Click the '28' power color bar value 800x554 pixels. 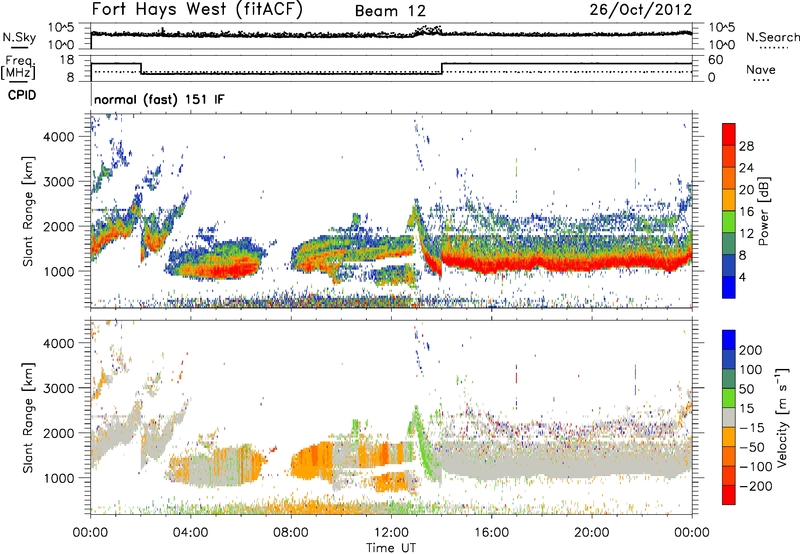click(746, 146)
